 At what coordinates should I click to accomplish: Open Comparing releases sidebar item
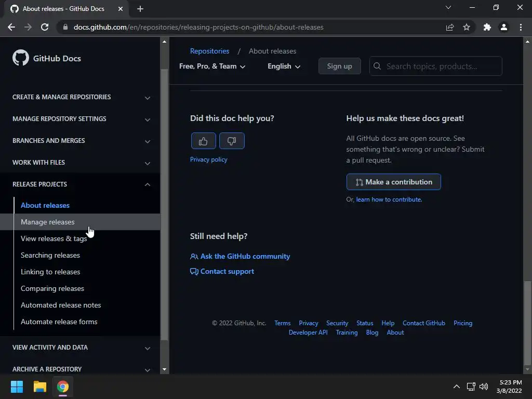pos(52,288)
